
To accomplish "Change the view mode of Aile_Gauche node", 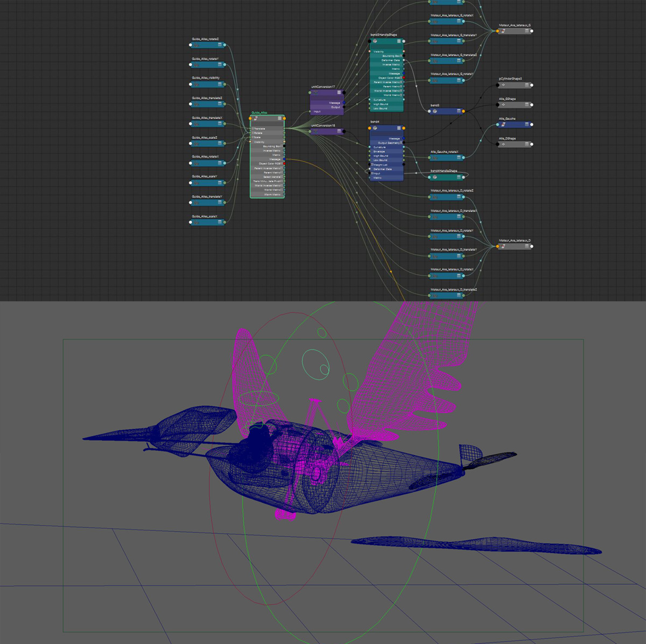I will 527,125.
